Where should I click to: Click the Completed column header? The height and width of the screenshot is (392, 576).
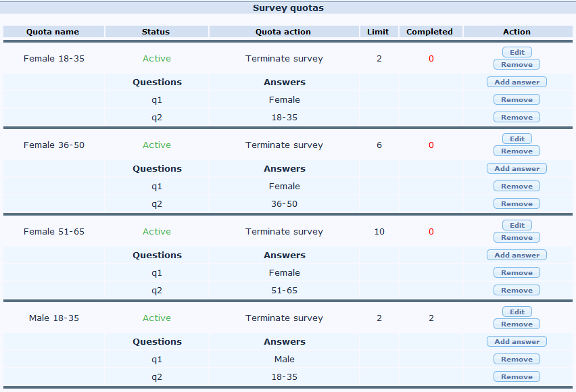click(x=429, y=32)
